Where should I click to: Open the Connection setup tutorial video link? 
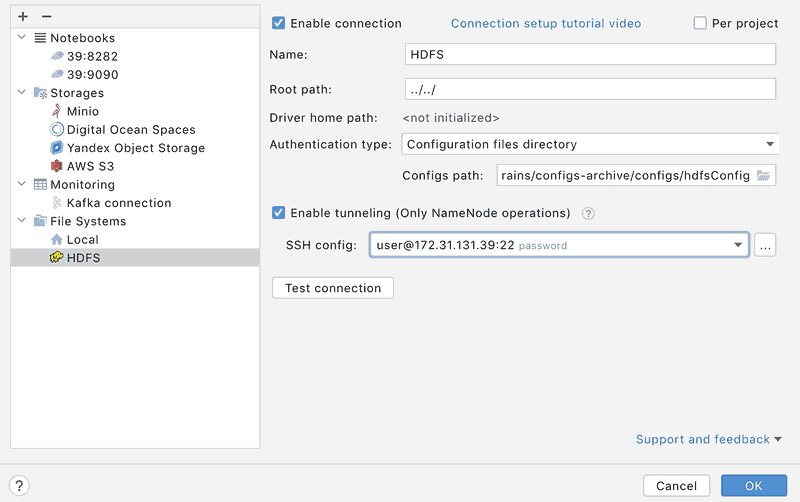(x=546, y=23)
